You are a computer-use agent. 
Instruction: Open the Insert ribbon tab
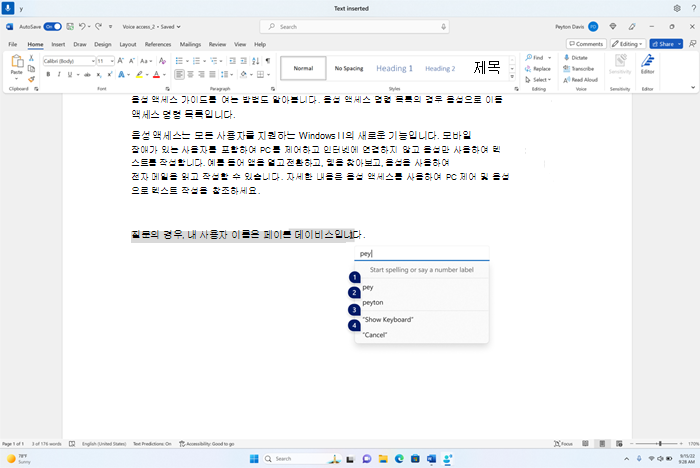58,44
